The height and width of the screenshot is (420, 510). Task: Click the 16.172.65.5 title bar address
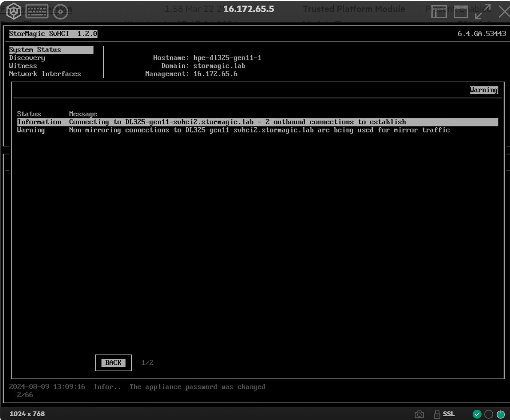coord(248,9)
